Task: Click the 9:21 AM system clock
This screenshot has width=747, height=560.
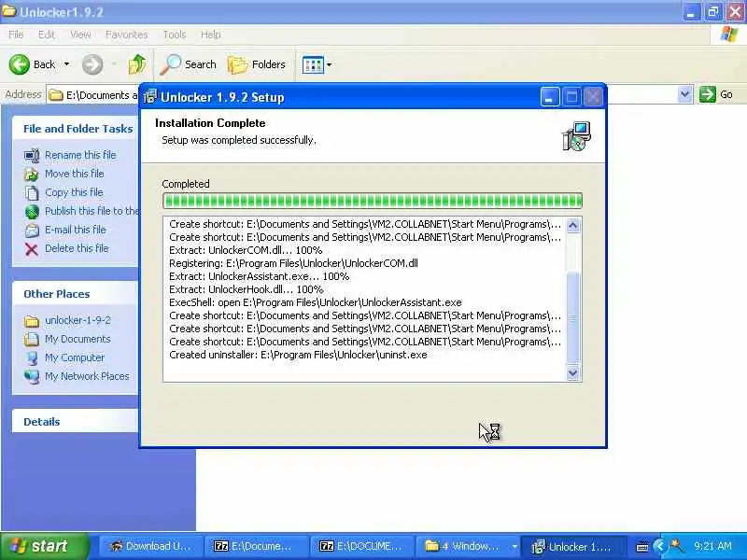Action: coord(712,546)
